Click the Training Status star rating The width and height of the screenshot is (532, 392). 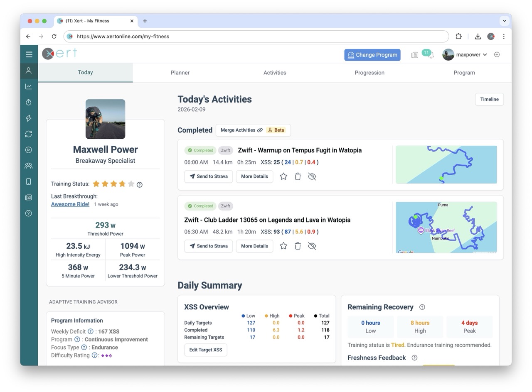point(113,184)
